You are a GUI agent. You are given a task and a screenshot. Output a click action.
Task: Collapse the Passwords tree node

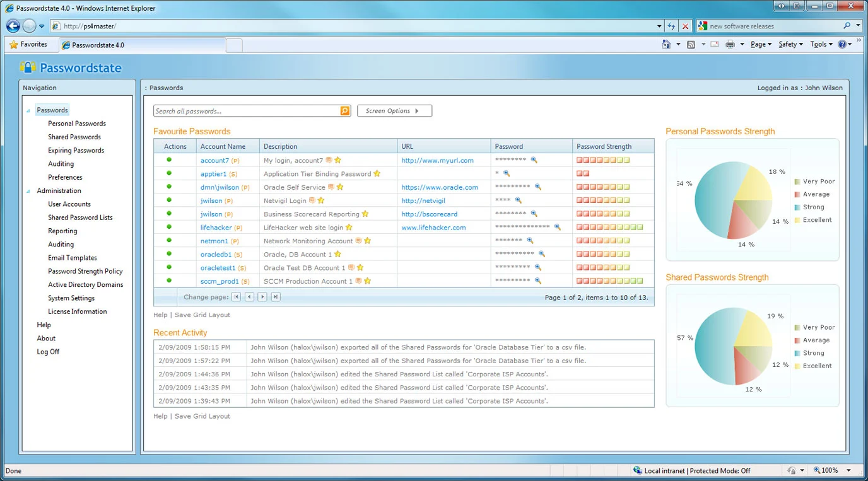click(28, 110)
